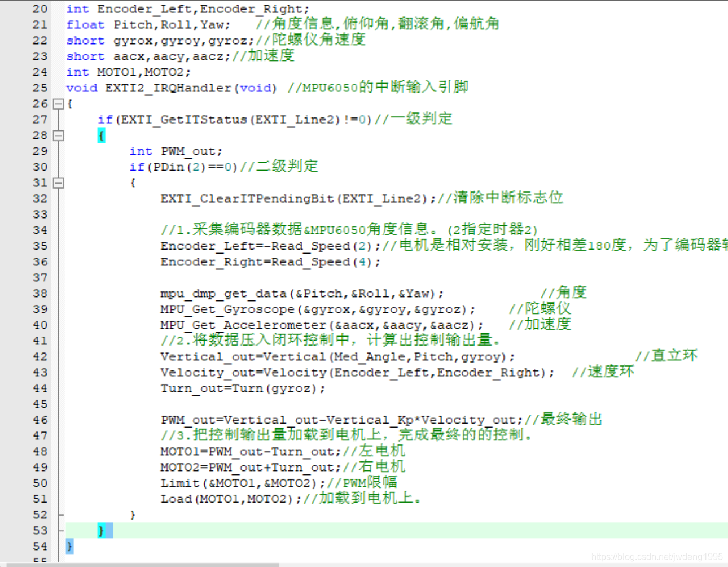The width and height of the screenshot is (728, 567).
Task: Click the 'float Pitch,Roll,Yaw;' declaration
Action: coord(148,25)
